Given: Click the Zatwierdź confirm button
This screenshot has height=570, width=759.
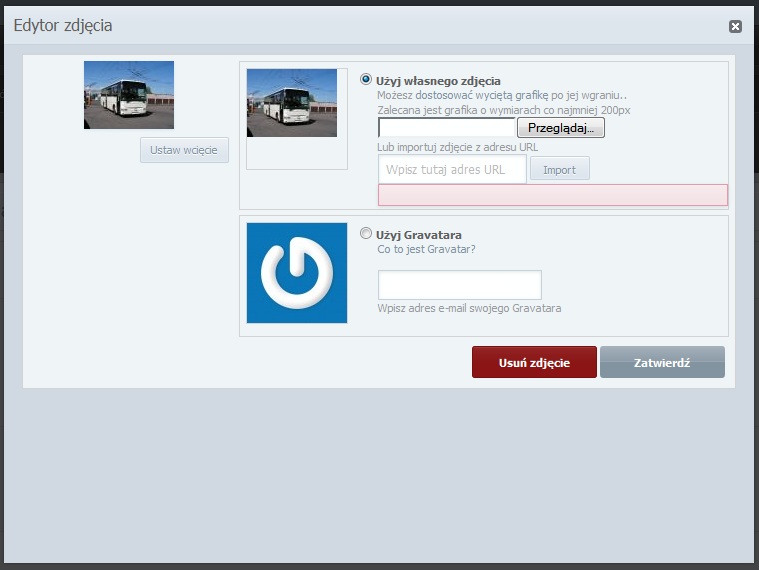Looking at the screenshot, I should pyautogui.click(x=662, y=362).
